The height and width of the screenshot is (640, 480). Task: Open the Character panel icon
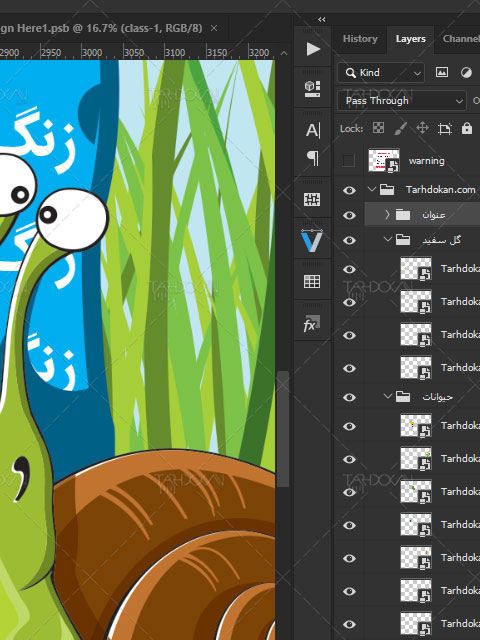click(313, 131)
